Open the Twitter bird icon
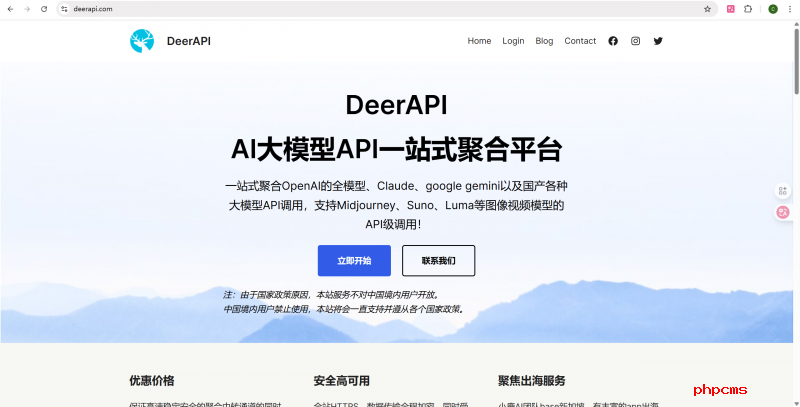The width and height of the screenshot is (800, 407). point(658,41)
